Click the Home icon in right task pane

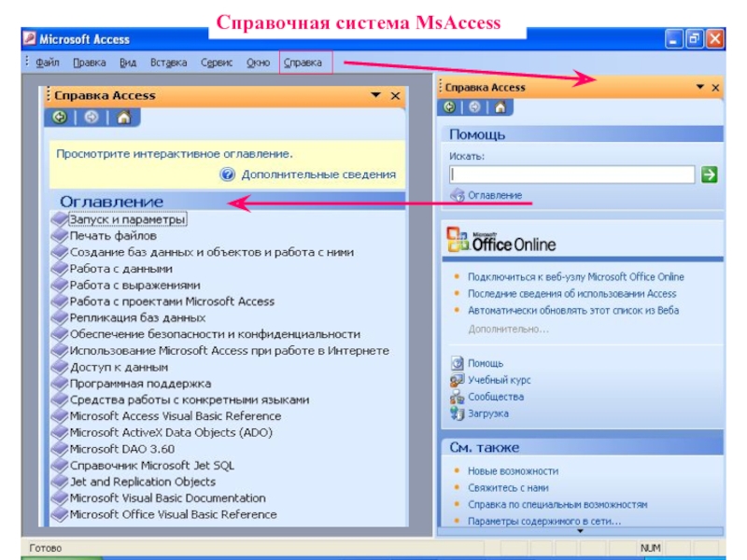point(500,107)
